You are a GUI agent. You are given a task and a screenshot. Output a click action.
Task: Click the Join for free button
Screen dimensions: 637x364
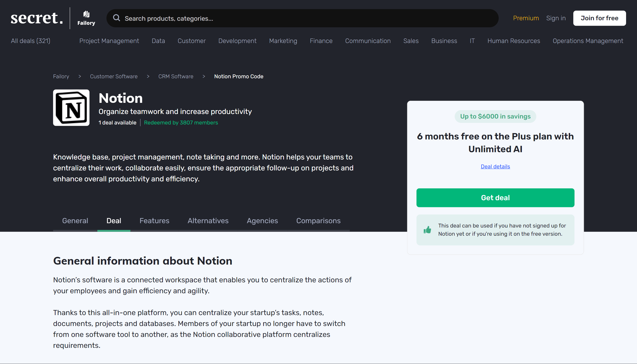pyautogui.click(x=599, y=18)
